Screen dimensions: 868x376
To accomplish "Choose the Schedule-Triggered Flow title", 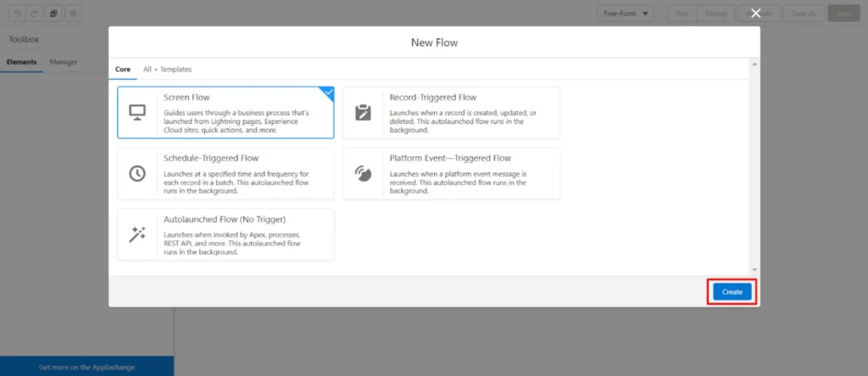I will pyautogui.click(x=211, y=158).
